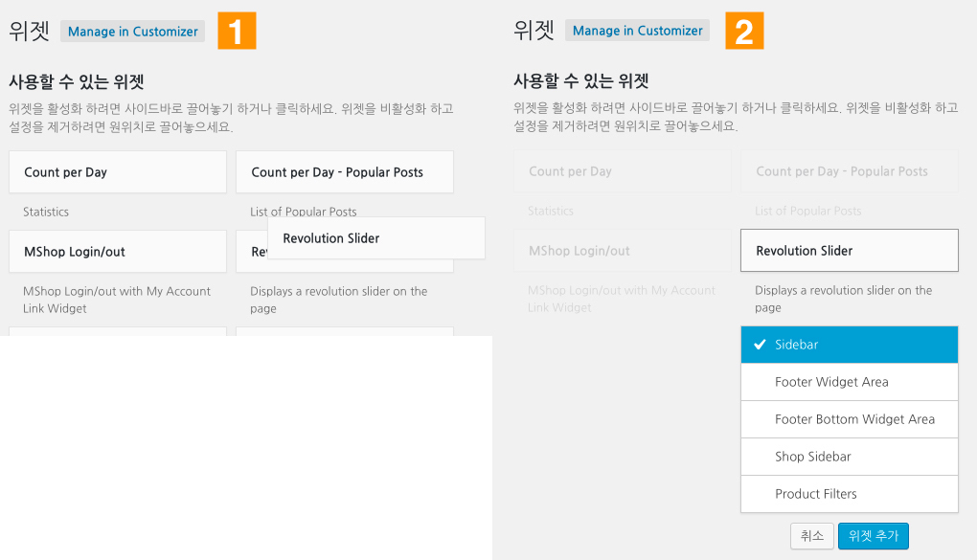The image size is (977, 560).
Task: Choose Sidebar as the widget area
Action: 850,345
